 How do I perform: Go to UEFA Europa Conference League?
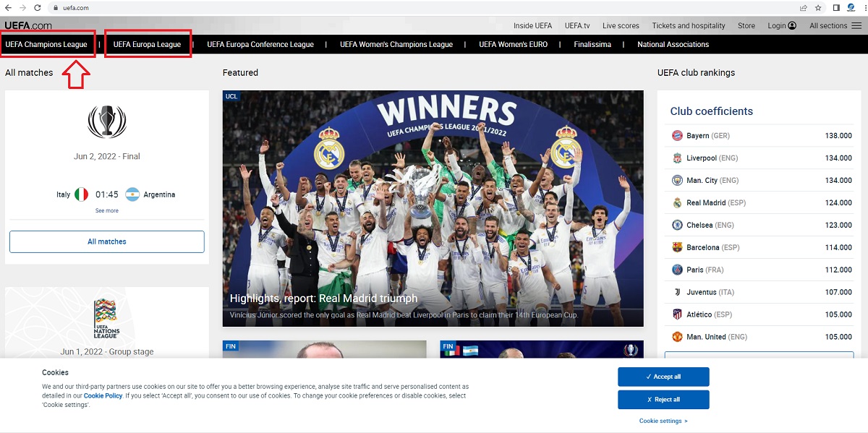click(x=260, y=45)
